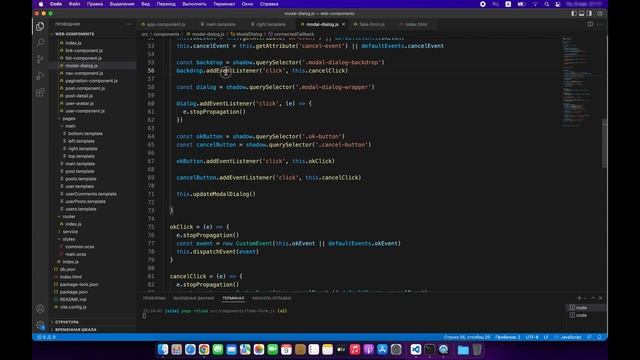The image size is (640, 360).
Task: Open common.scss in the explorer
Action: (x=80, y=247)
